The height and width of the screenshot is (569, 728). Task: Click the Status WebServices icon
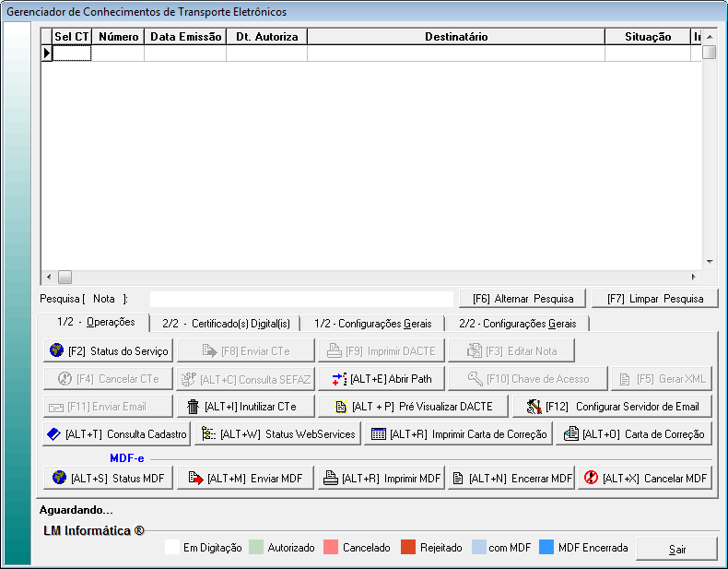pyautogui.click(x=208, y=434)
